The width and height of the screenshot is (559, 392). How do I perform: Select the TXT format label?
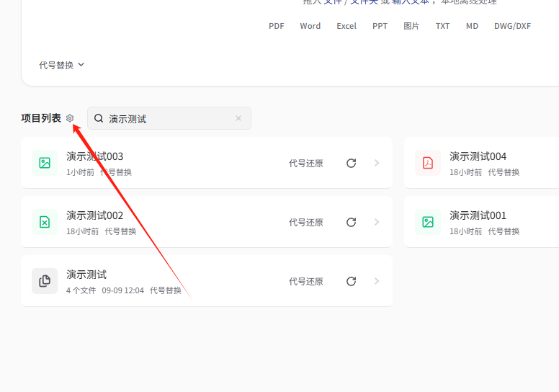click(442, 26)
